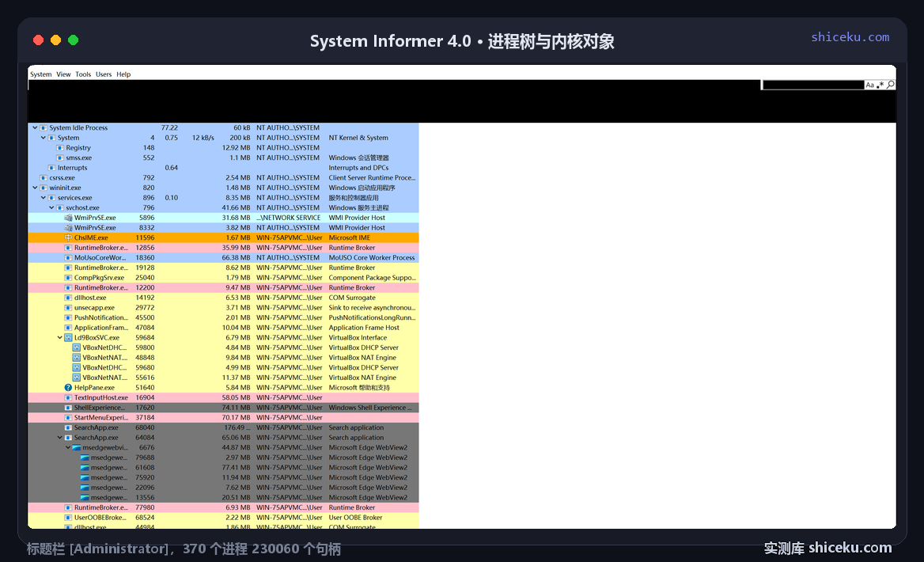Select the unsecapp.exe process name
924x562 pixels.
point(94,308)
